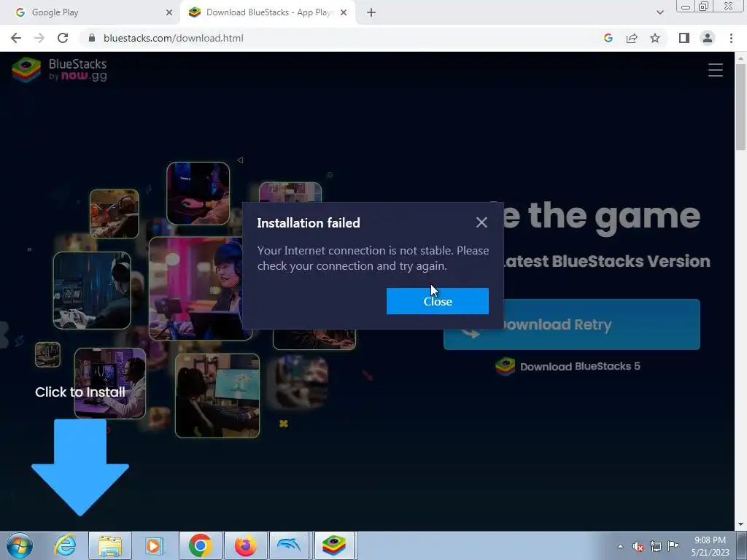
Task: Launch Internet Explorer from the taskbar
Action: (65, 545)
